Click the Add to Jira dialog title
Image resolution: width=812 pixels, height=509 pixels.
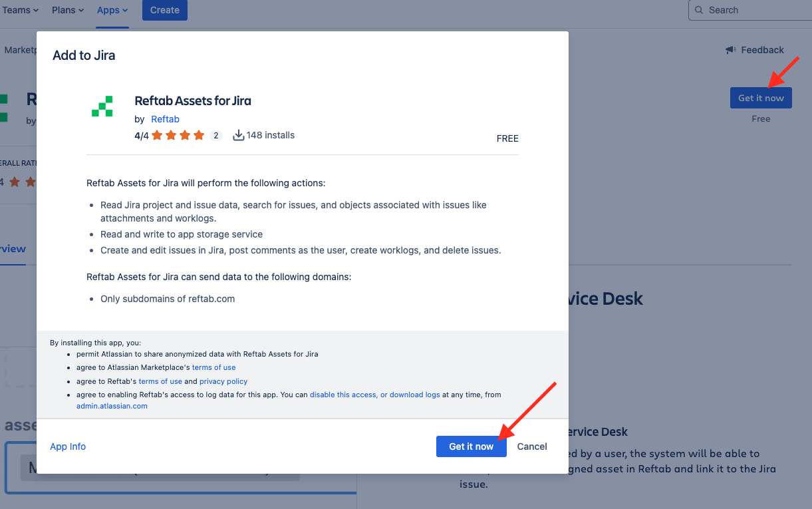tap(84, 55)
